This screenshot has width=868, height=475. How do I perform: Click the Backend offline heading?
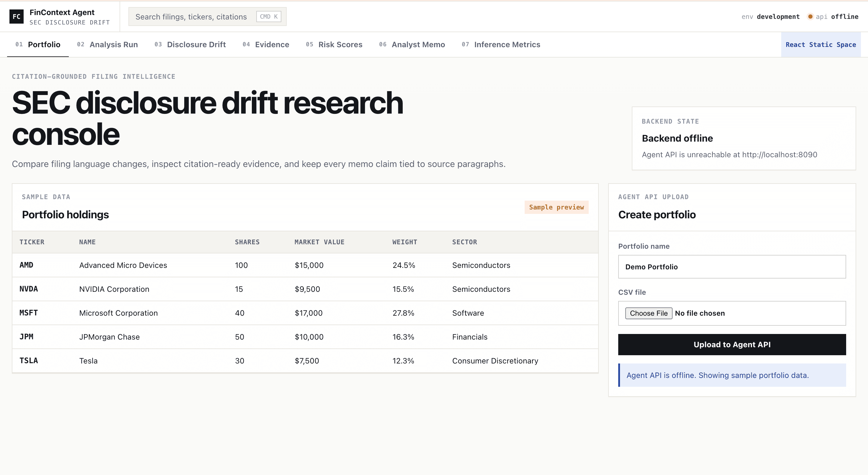click(677, 138)
